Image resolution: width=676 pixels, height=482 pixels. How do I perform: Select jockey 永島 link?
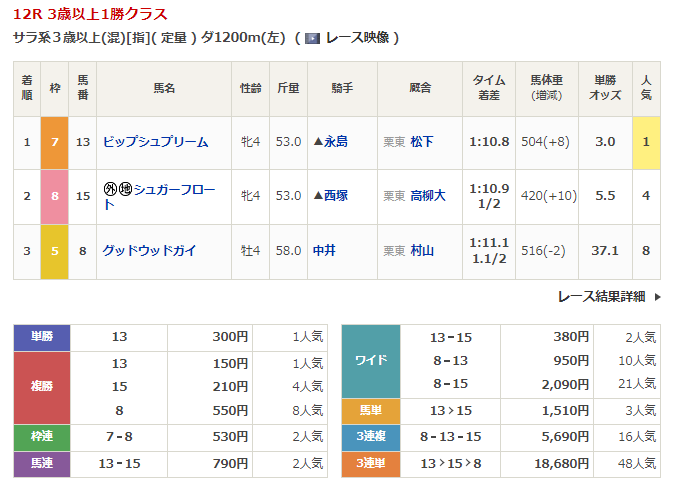click(x=336, y=142)
